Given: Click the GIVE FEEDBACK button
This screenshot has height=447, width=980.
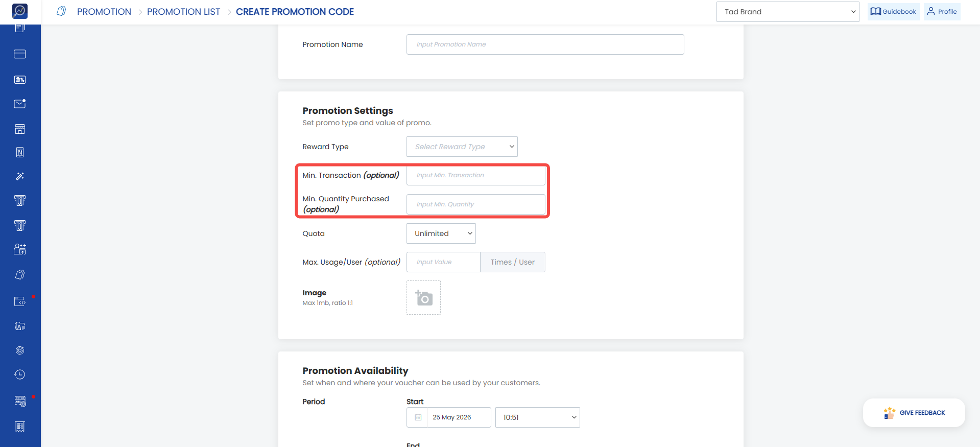Looking at the screenshot, I should coord(914,413).
